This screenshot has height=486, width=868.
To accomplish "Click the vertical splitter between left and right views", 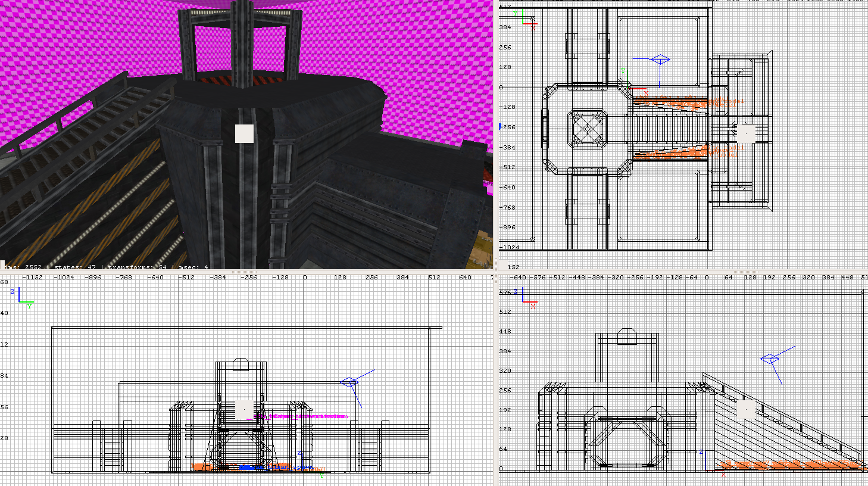I will pyautogui.click(x=495, y=238).
